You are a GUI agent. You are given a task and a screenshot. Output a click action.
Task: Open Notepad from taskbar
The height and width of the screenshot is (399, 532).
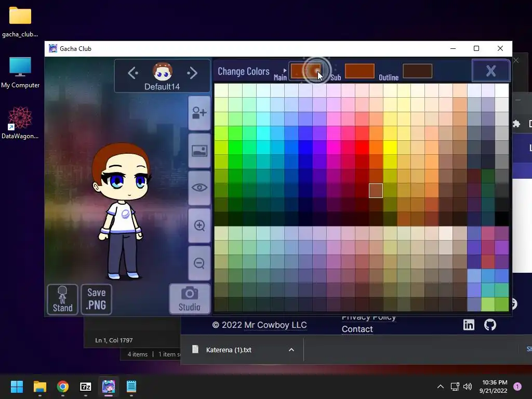point(131,387)
